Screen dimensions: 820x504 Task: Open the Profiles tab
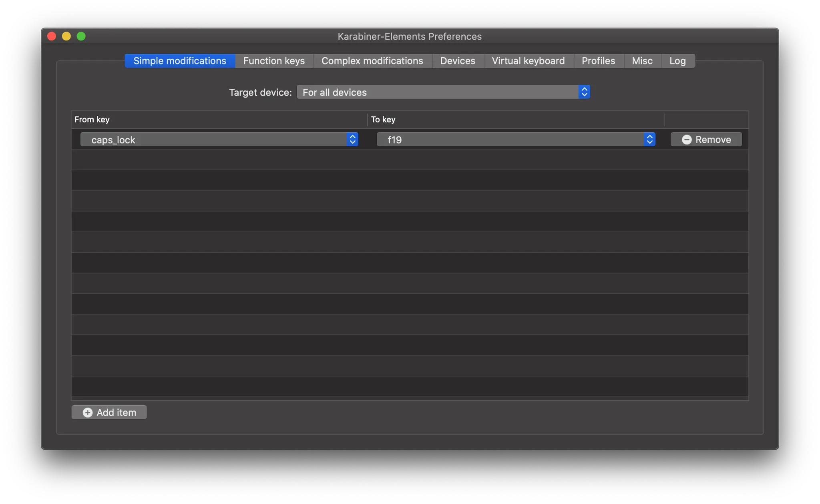tap(598, 61)
